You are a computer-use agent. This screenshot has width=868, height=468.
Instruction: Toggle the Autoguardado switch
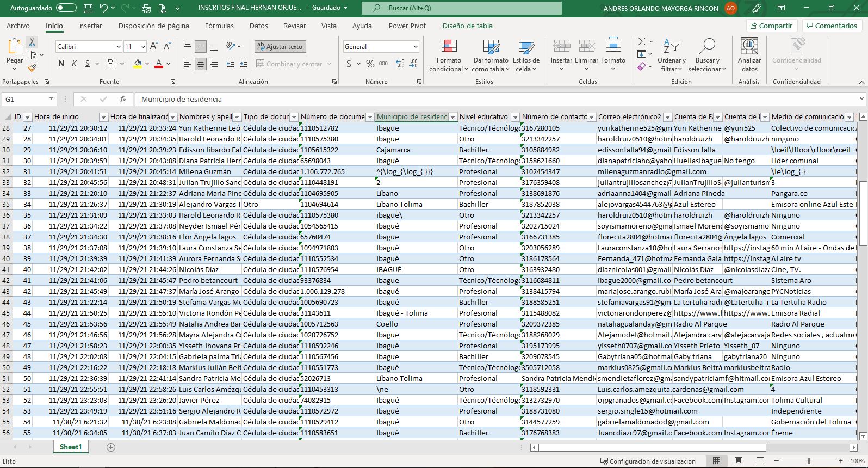[x=66, y=8]
